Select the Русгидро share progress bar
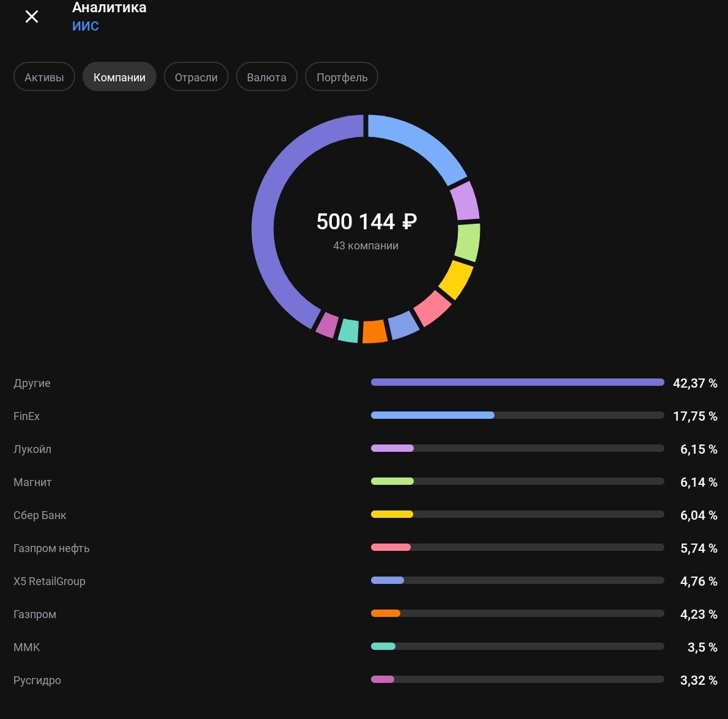Screen dimensions: 728x719 [x=518, y=679]
